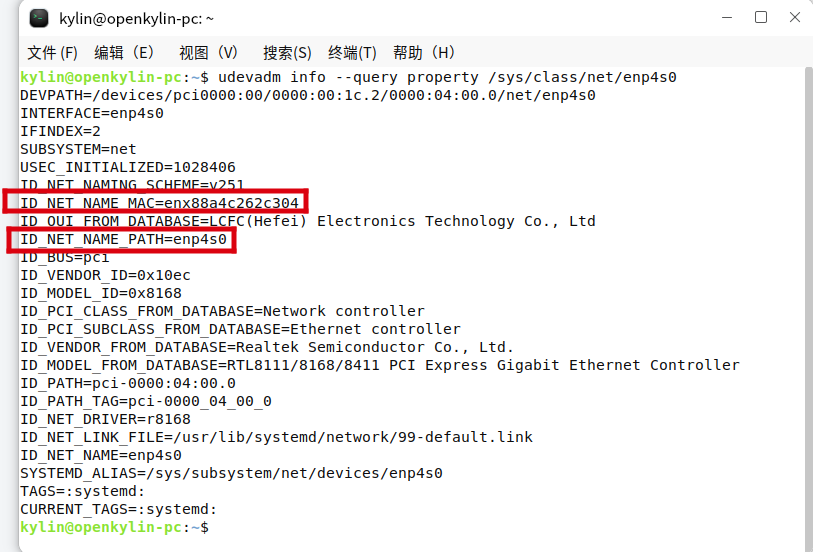Image resolution: width=813 pixels, height=552 pixels.
Task: Open the 视图 (V) menu
Action: [x=208, y=52]
